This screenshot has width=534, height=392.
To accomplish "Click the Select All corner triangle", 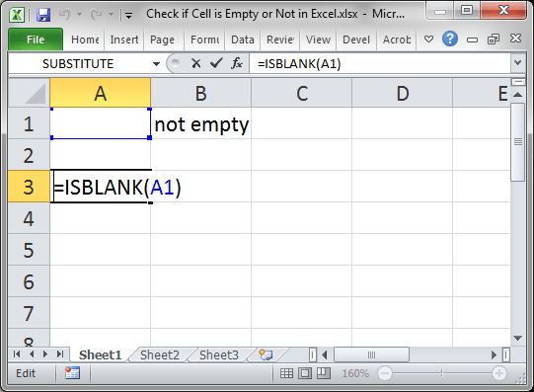I will [x=30, y=93].
